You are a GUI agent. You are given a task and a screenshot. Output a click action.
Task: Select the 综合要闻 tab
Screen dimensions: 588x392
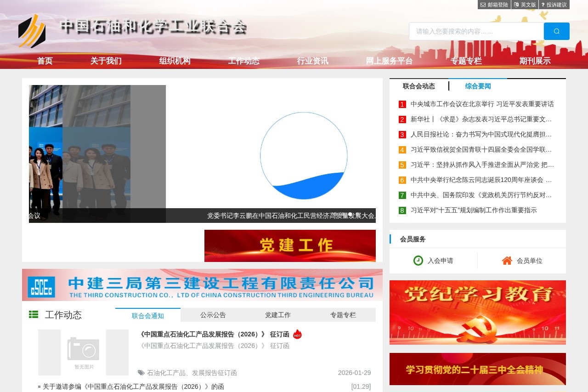pos(478,86)
